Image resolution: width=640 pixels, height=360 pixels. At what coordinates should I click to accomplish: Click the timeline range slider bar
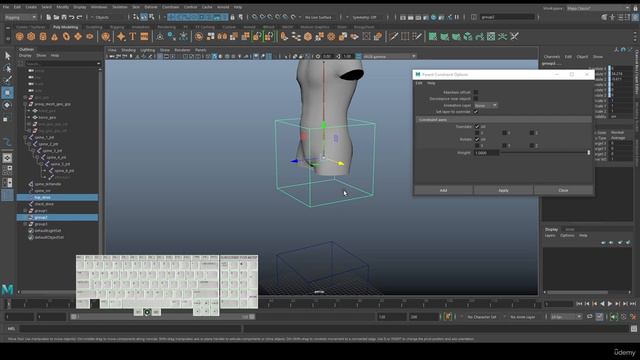click(x=162, y=317)
